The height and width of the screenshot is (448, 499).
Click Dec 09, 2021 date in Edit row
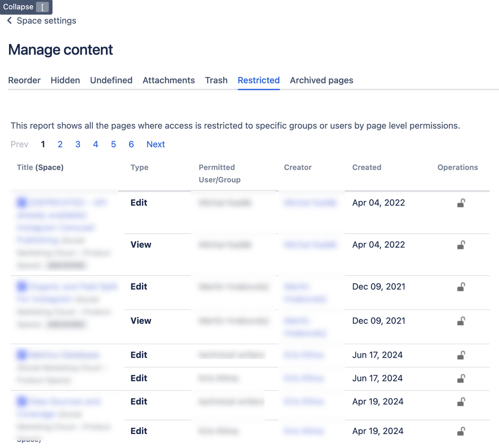pyautogui.click(x=379, y=287)
